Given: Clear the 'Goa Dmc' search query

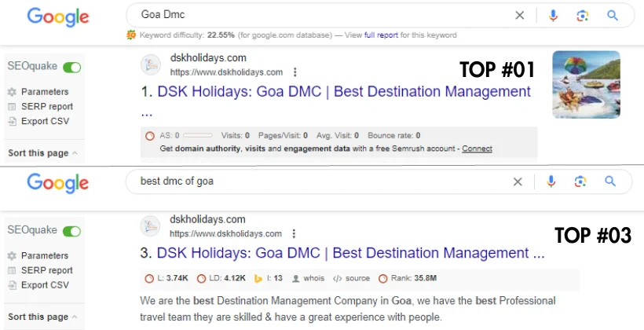Looking at the screenshot, I should pos(519,15).
